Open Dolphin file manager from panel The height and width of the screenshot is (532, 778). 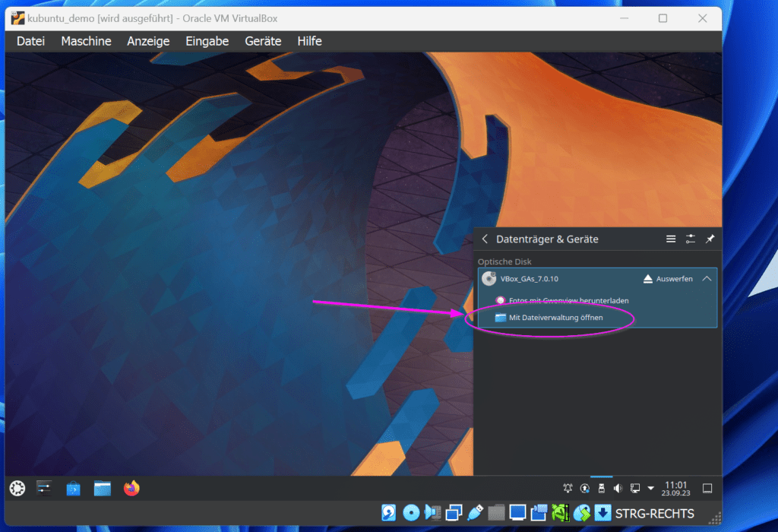103,489
